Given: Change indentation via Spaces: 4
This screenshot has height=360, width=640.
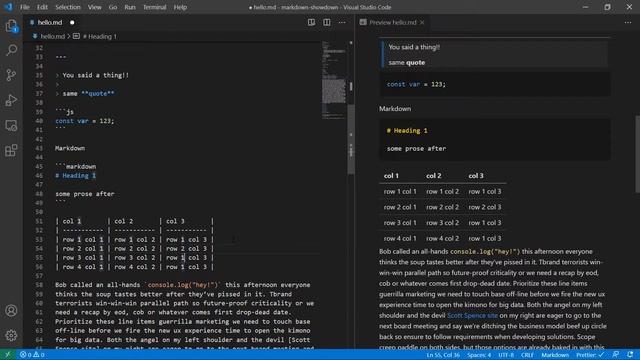Looking at the screenshot, I should pos(479,355).
